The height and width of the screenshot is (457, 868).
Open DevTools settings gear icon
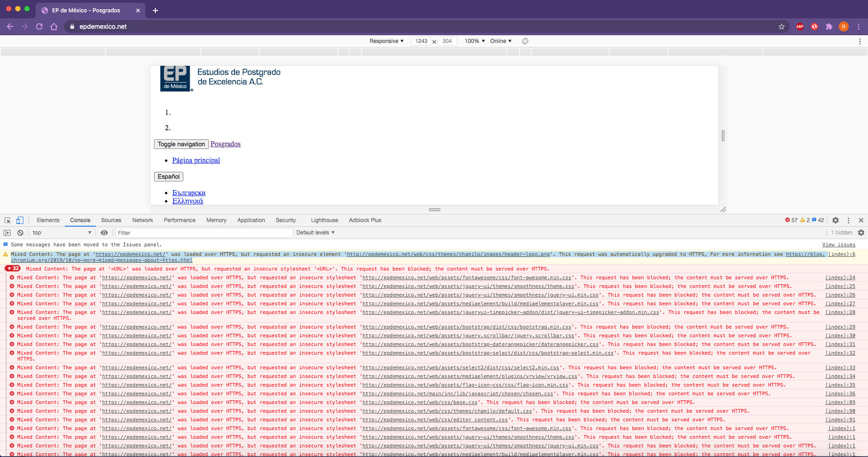(836, 220)
